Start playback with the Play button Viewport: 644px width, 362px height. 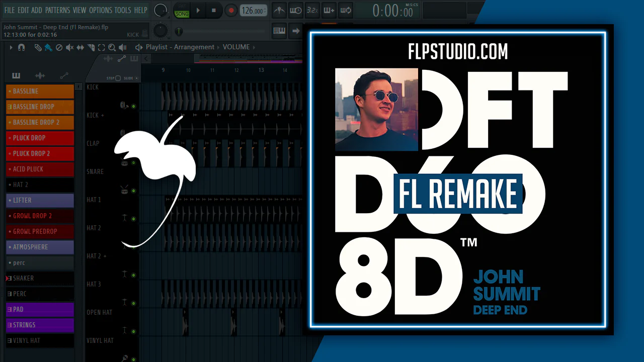[x=198, y=10]
